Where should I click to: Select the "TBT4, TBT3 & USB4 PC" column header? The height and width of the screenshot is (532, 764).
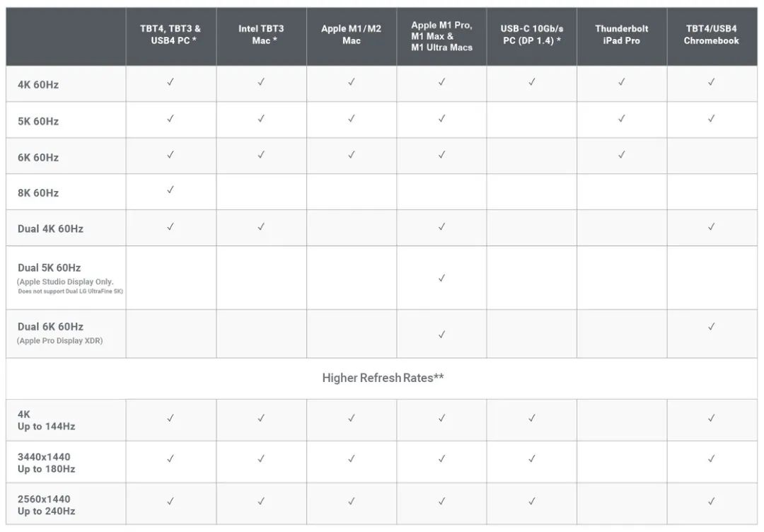click(x=170, y=35)
